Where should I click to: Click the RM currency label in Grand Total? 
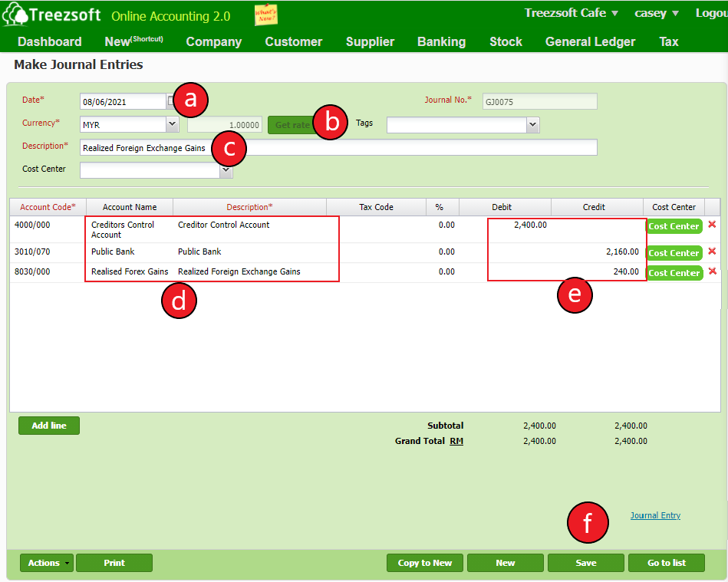[456, 441]
